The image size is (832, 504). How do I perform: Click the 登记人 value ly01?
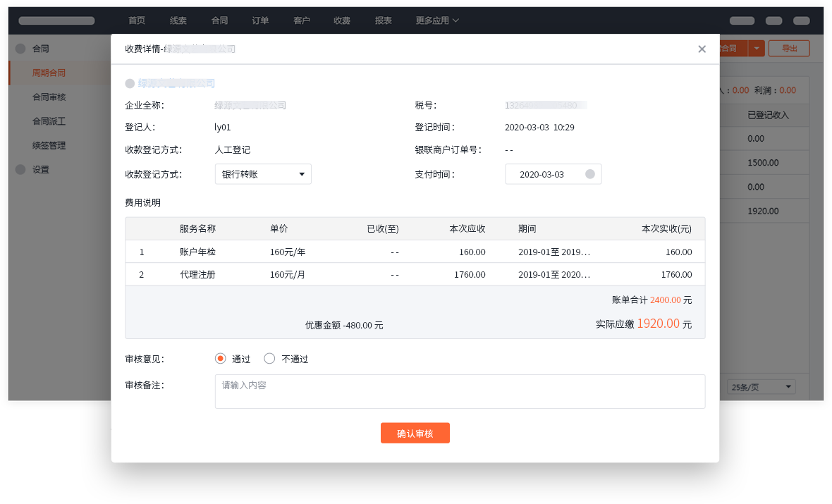point(222,128)
